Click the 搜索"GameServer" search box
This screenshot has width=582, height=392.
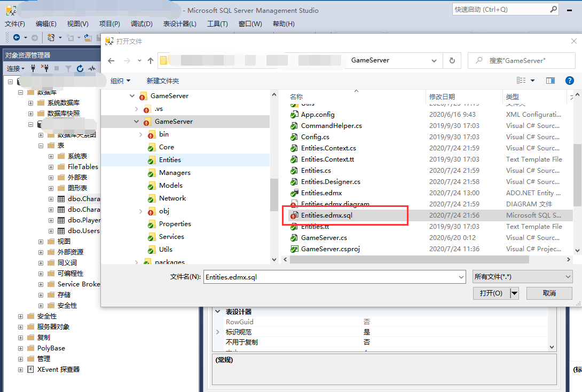tap(522, 60)
